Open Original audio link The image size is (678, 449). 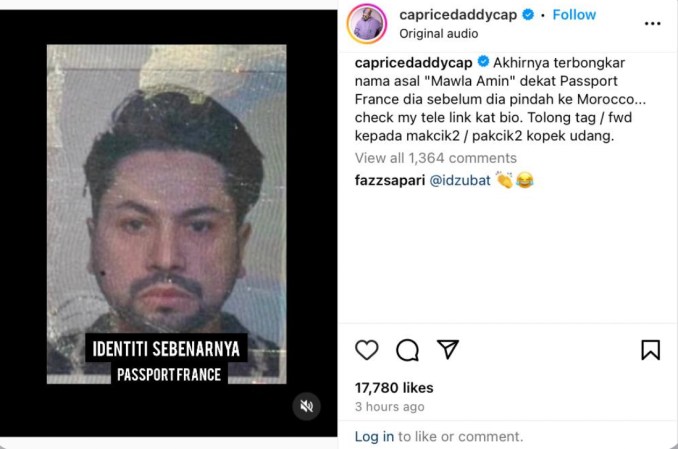438,34
